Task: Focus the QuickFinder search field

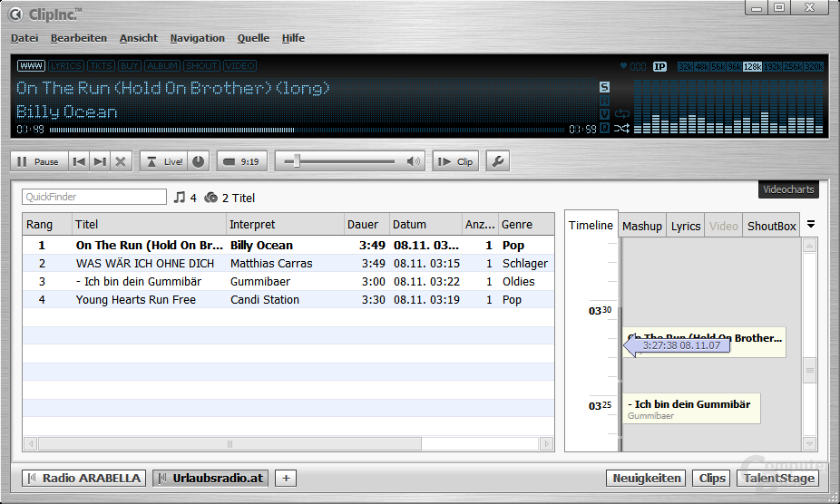Action: 94,197
